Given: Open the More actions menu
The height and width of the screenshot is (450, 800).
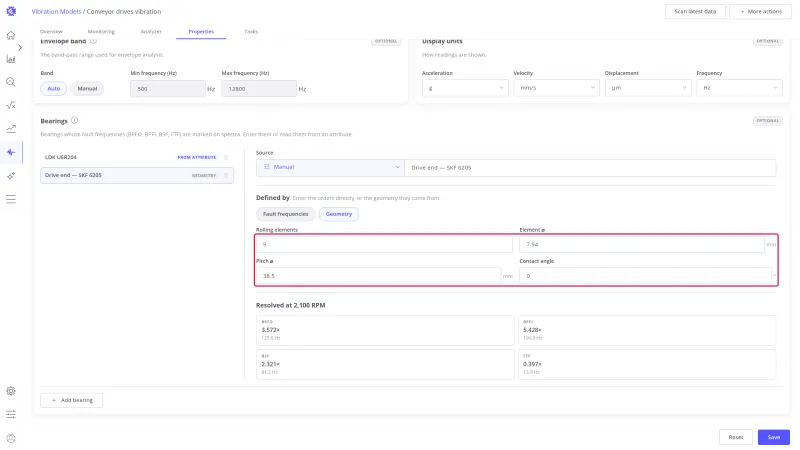Looking at the screenshot, I should 760,11.
